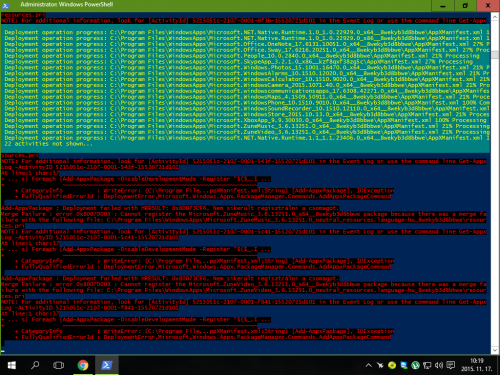The width and height of the screenshot is (500, 375).
Task: Click the Microsoft.WindowsMaps progress line
Action: tap(247, 97)
